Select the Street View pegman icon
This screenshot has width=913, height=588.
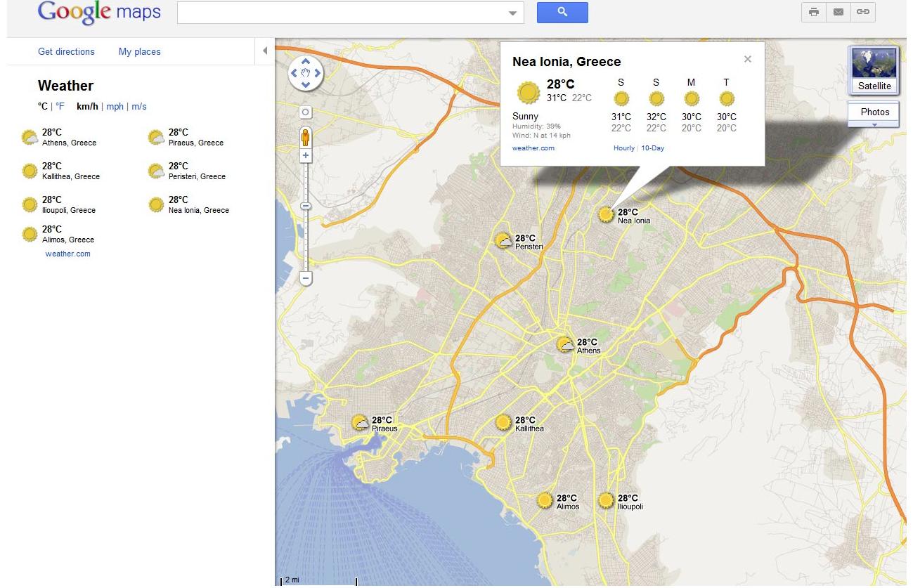(x=305, y=136)
